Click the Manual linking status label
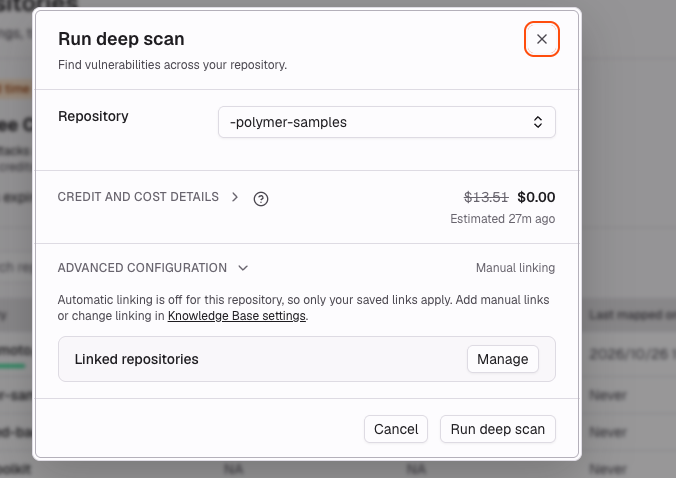This screenshot has height=478, width=676. (x=515, y=268)
